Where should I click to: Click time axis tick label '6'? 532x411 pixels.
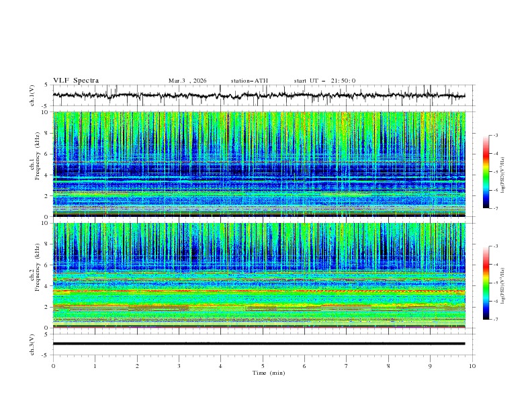pyautogui.click(x=304, y=366)
